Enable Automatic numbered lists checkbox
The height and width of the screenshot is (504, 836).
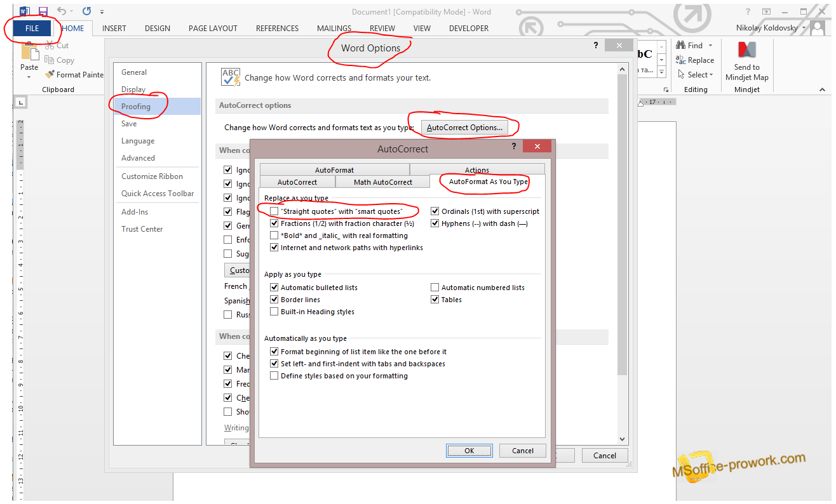[435, 288]
